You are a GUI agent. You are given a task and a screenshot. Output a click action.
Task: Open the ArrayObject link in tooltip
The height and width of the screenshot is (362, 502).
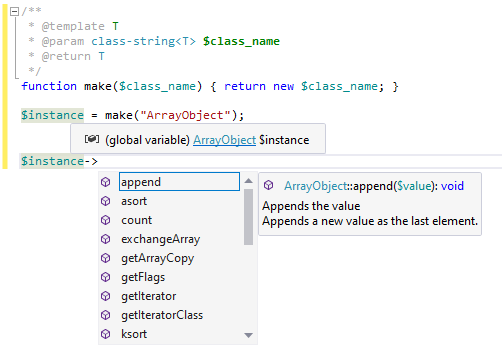[x=225, y=140]
